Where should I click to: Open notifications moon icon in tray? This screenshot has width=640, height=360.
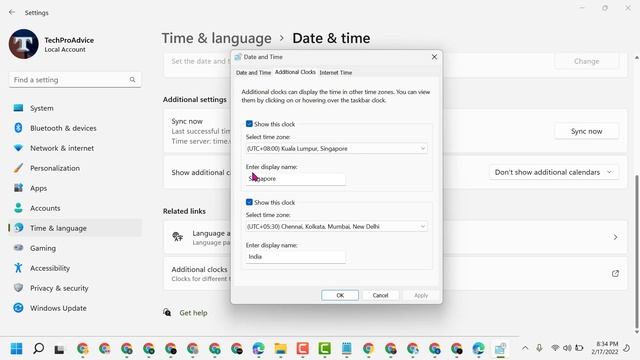[627, 348]
